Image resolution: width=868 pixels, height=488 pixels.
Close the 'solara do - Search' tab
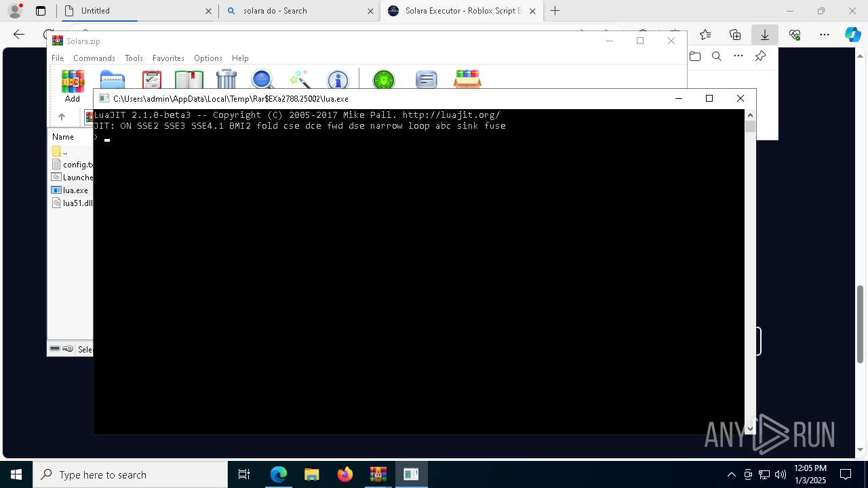[370, 12]
